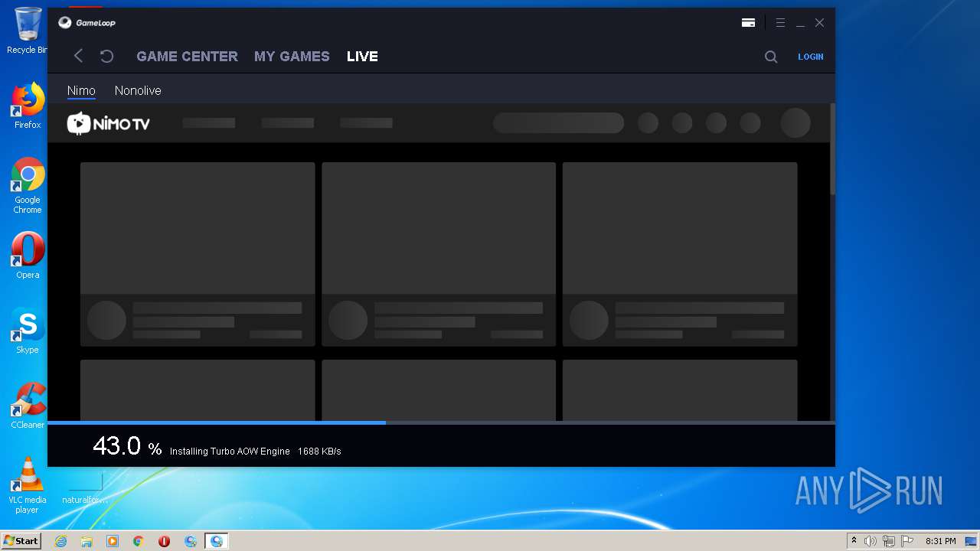Image resolution: width=980 pixels, height=551 pixels.
Task: Select the active GameLoop taskbar button
Action: tap(217, 541)
